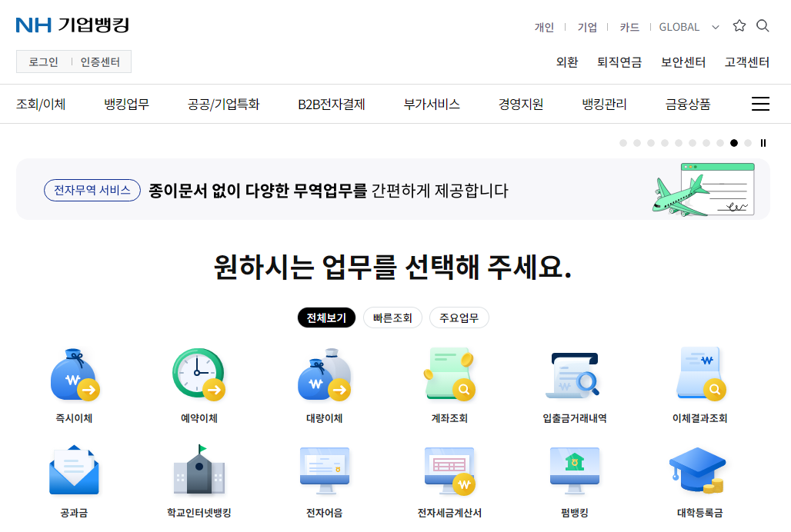This screenshot has height=532, width=791.
Task: Select the first banner slide dot
Action: 623,143
